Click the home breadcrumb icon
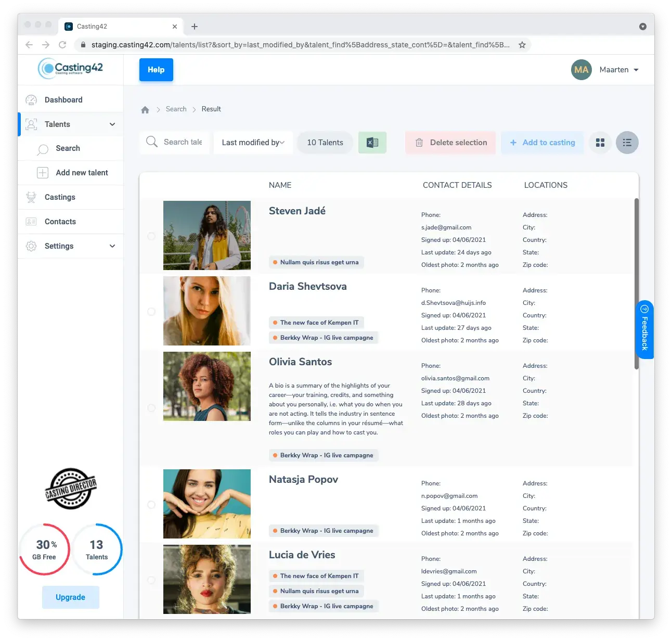Screen dimensions: 672x641 click(145, 110)
